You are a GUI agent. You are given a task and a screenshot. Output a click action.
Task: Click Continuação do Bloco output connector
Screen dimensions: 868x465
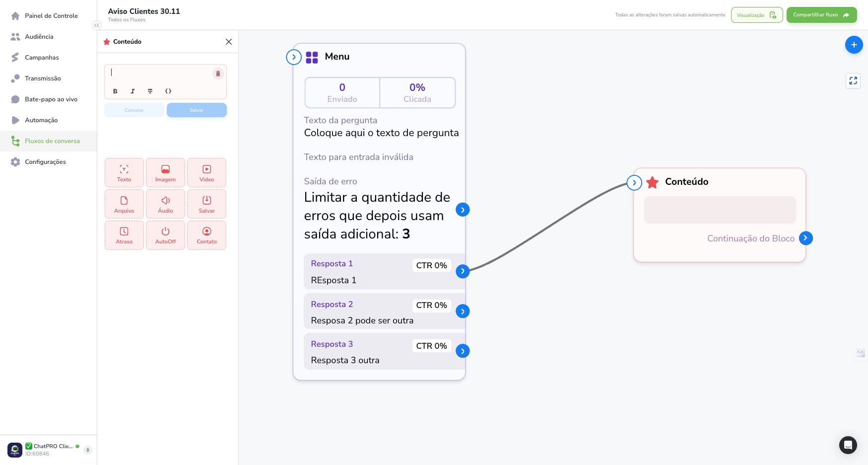click(805, 238)
